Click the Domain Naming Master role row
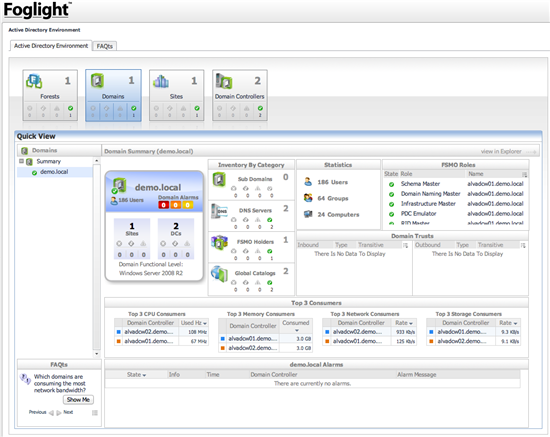Image resolution: width=550 pixels, height=437 pixels. tap(456, 194)
